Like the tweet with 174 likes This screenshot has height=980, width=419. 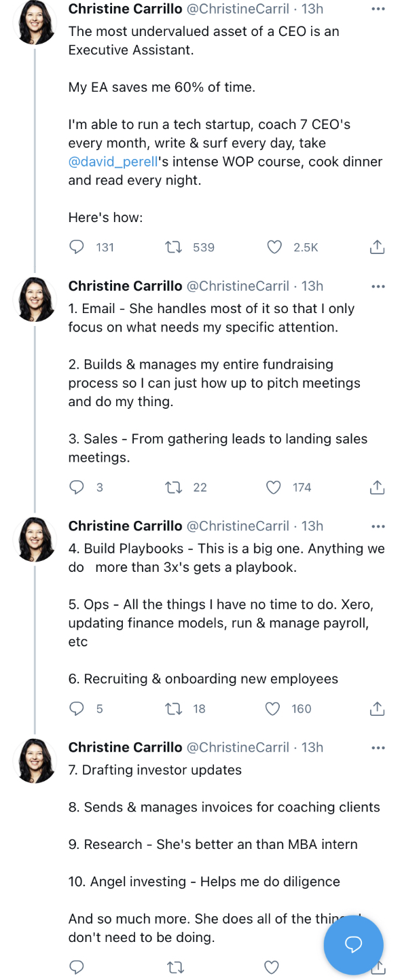(x=274, y=487)
